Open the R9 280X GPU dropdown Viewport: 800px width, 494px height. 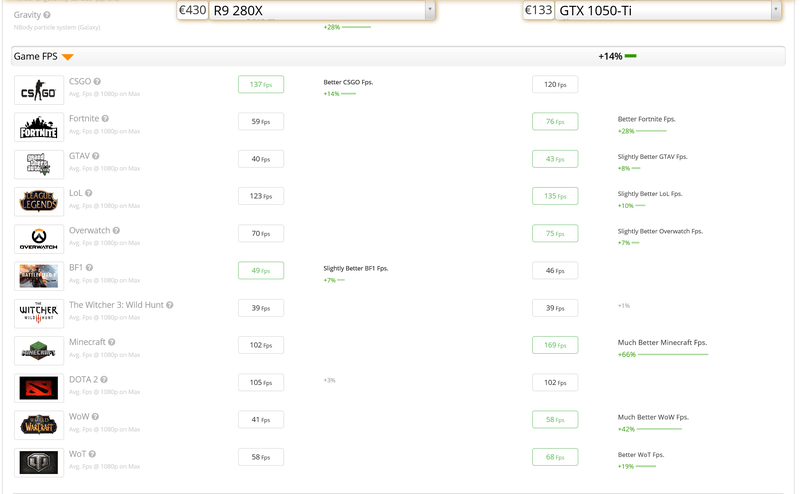pyautogui.click(x=322, y=10)
